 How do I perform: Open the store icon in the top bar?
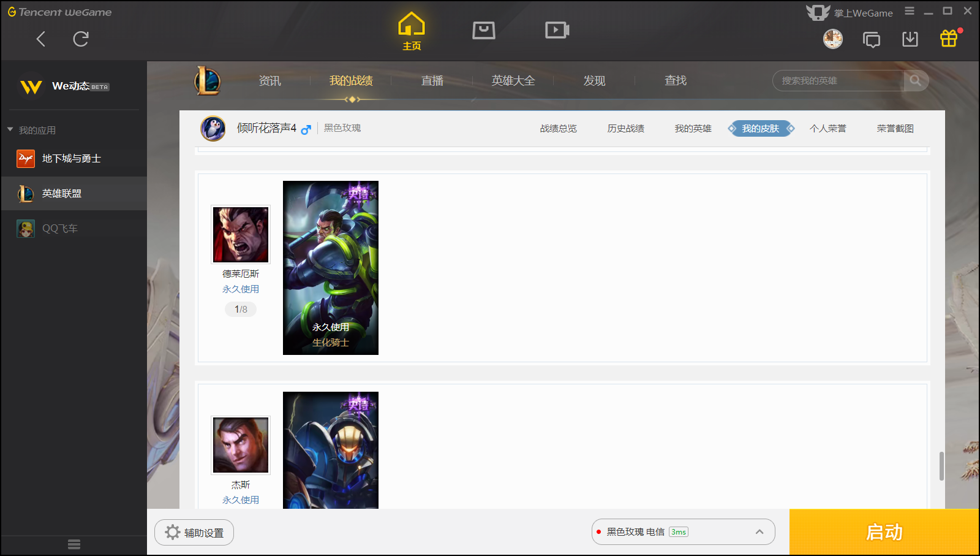click(484, 30)
